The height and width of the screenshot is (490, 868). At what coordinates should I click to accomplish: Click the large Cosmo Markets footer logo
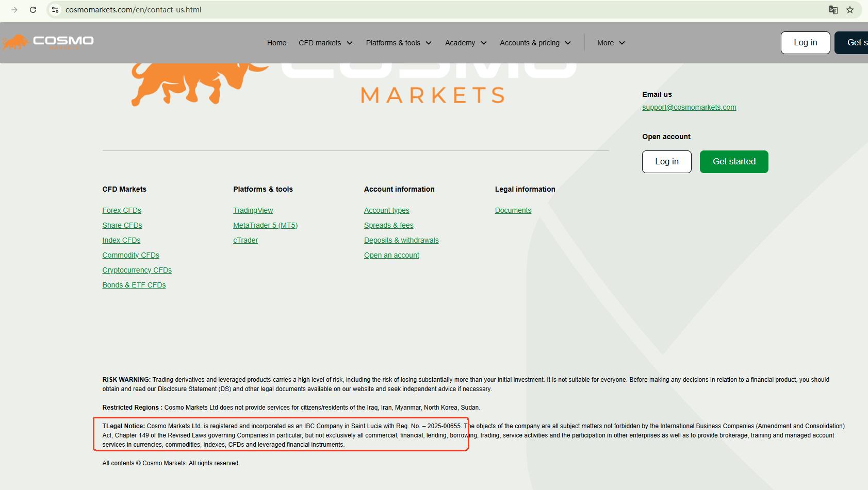point(353,84)
